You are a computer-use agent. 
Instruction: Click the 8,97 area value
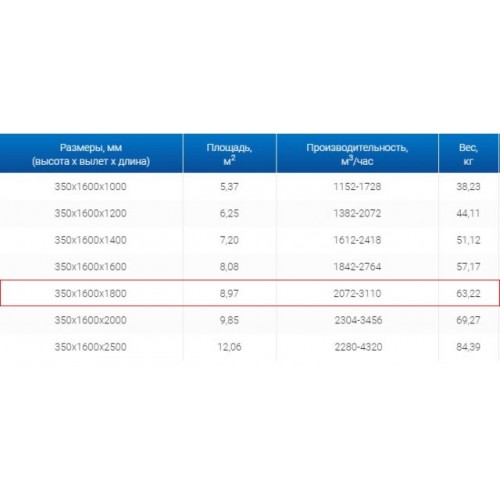pyautogui.click(x=229, y=293)
